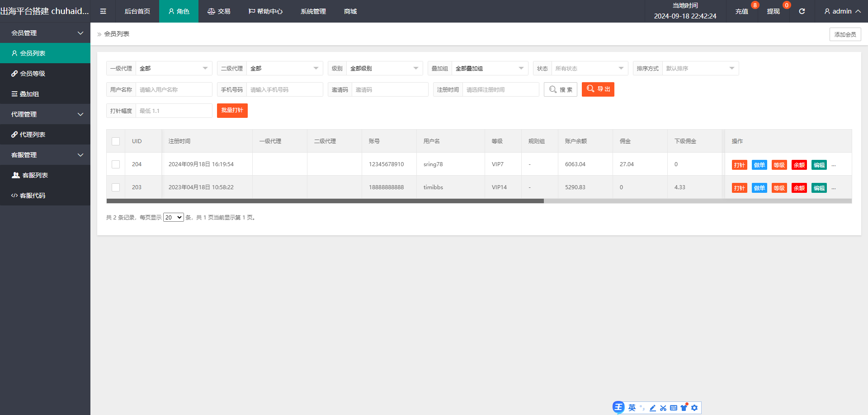The image size is (868, 415).
Task: Click the orange 导出 export button
Action: (598, 89)
